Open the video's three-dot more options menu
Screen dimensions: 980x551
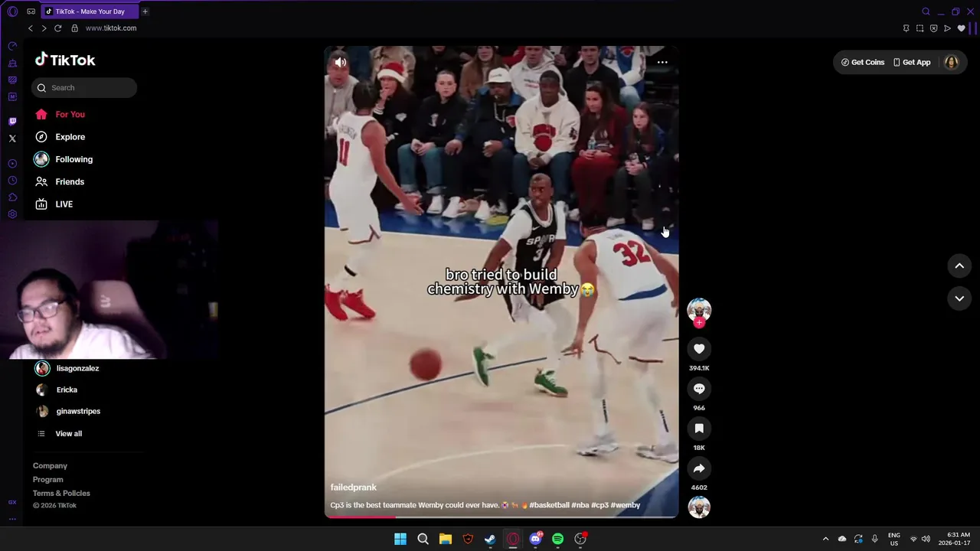662,63
